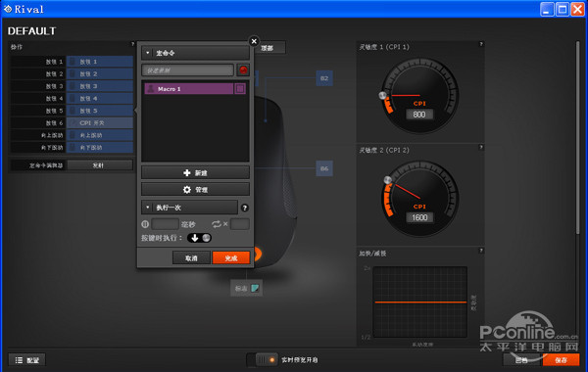Toggle the 按键时执行 press/release switch
Screen dimensions: 588x372
pyautogui.click(x=200, y=238)
